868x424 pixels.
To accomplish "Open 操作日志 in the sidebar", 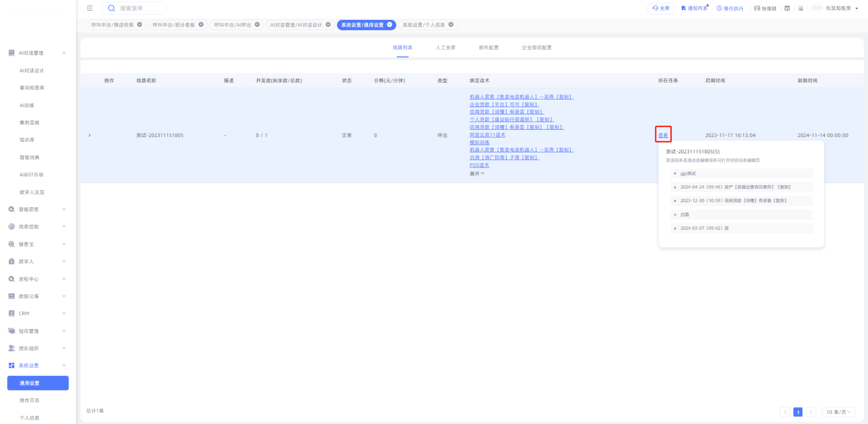I will tap(30, 400).
